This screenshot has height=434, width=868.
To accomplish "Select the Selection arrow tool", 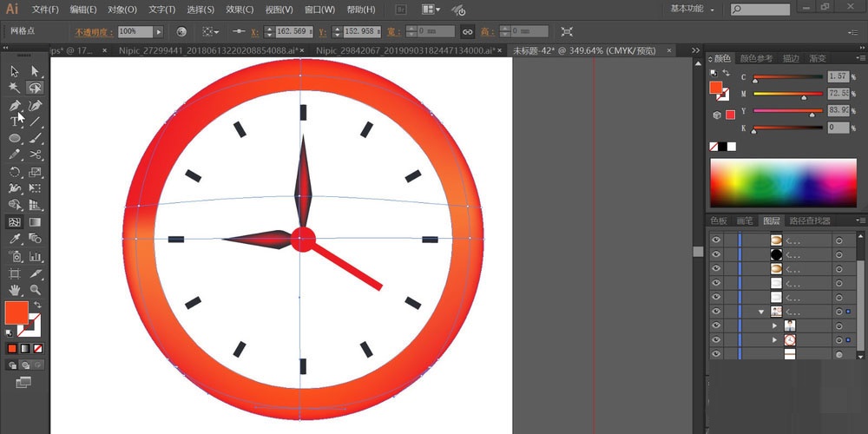I will [15, 71].
